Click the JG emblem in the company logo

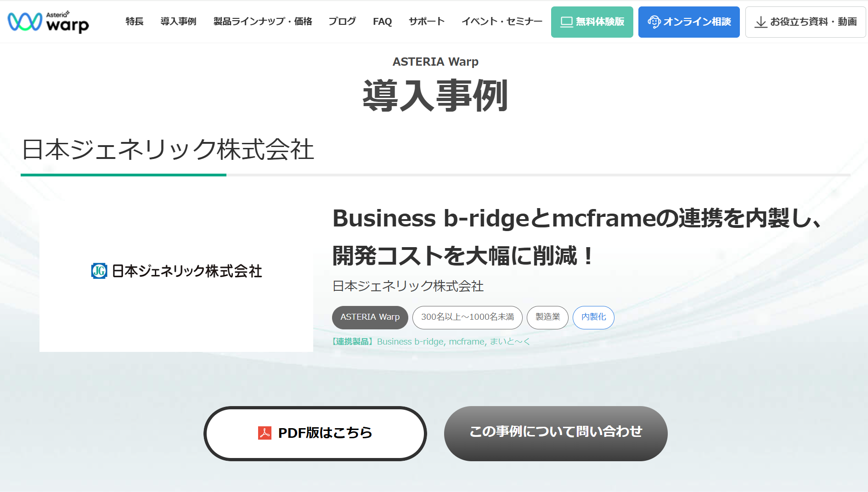click(x=98, y=271)
